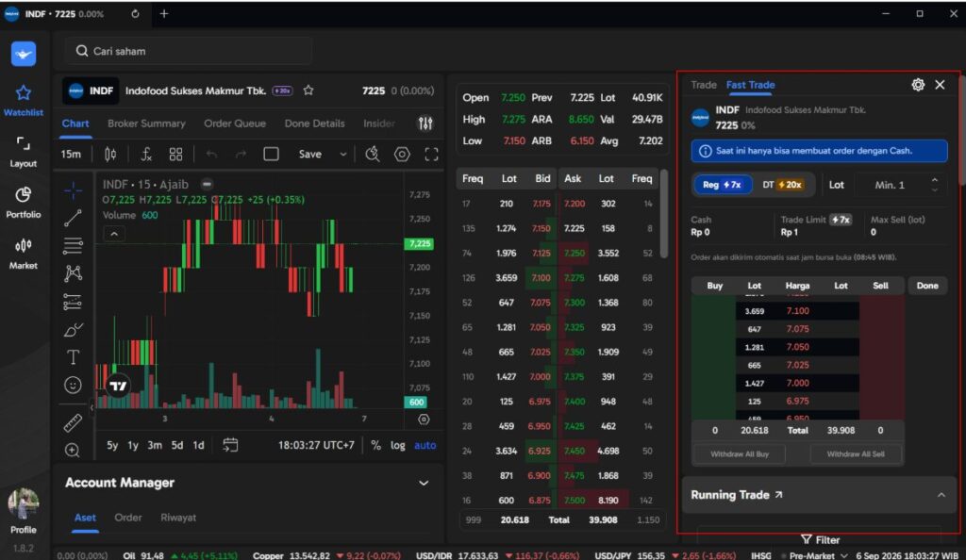The height and width of the screenshot is (560, 966).
Task: Select the brush drawing tool
Action: [73, 330]
